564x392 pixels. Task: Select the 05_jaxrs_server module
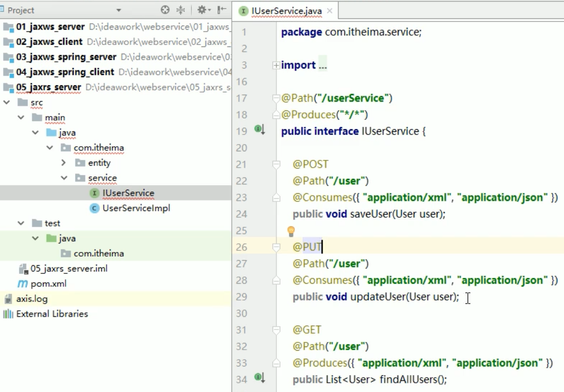[49, 87]
